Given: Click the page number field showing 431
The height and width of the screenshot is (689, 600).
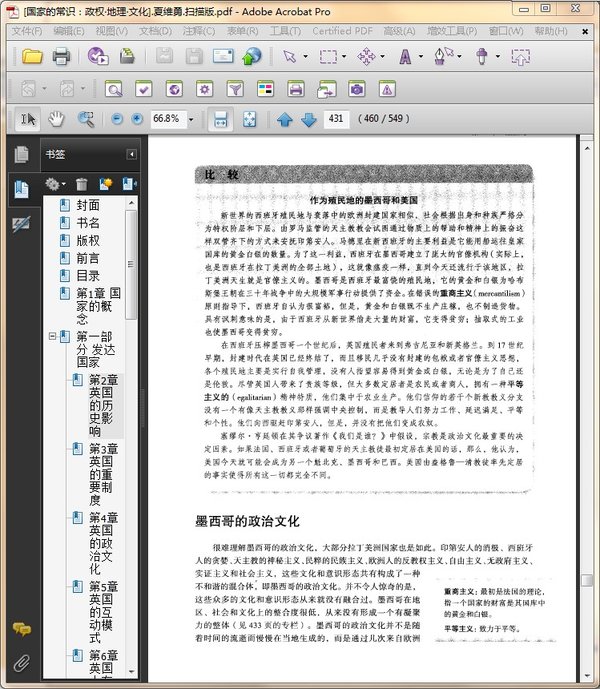Looking at the screenshot, I should (336, 119).
